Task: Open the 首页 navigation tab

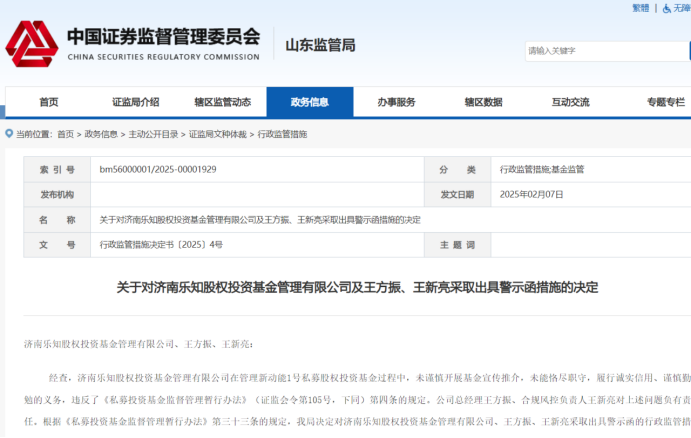Action: click(48, 102)
